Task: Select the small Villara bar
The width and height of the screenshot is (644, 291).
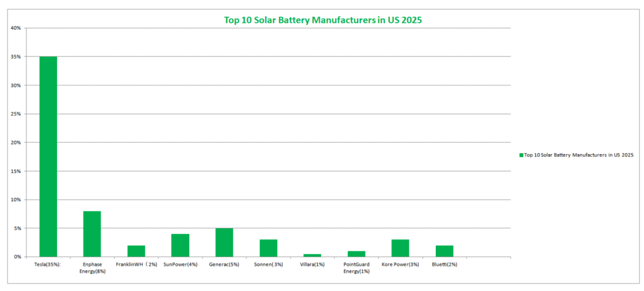Action: coord(313,255)
